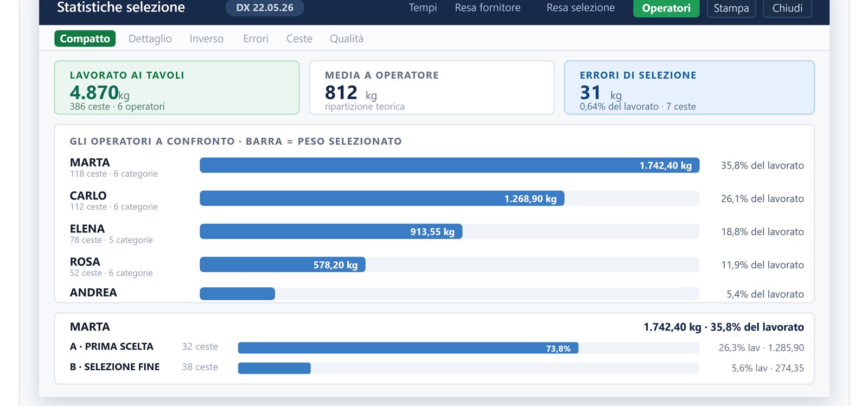Select operator ANDREA in the comparison list

[x=93, y=293]
